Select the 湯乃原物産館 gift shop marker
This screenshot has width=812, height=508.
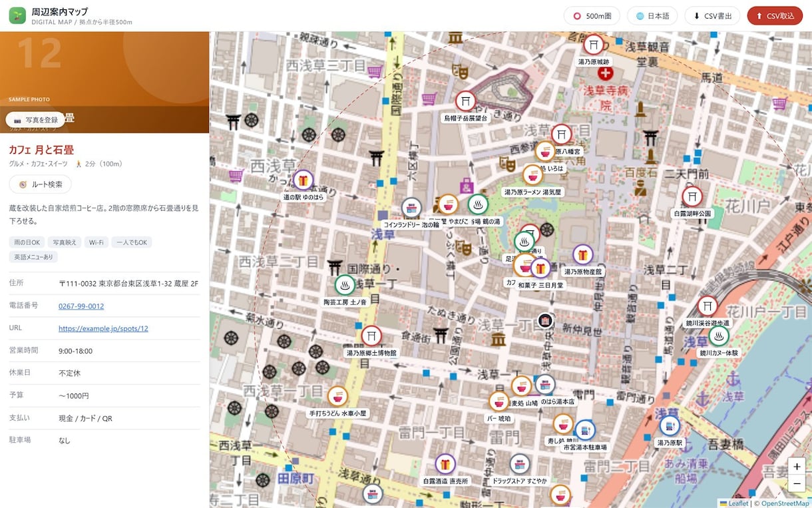(582, 255)
